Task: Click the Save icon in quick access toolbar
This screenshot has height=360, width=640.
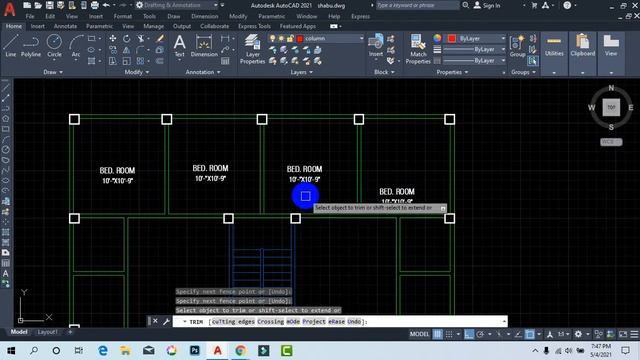Action: pyautogui.click(x=49, y=5)
